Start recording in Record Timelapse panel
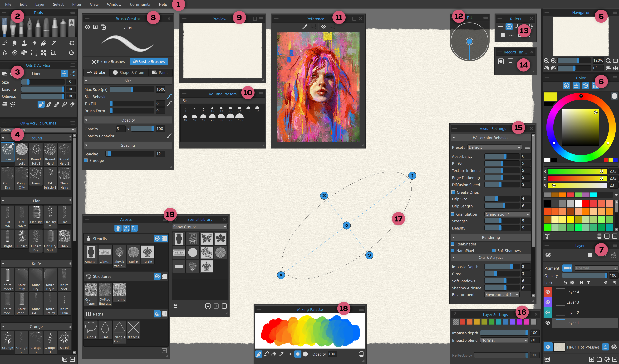The width and height of the screenshot is (619, 364). [x=501, y=61]
